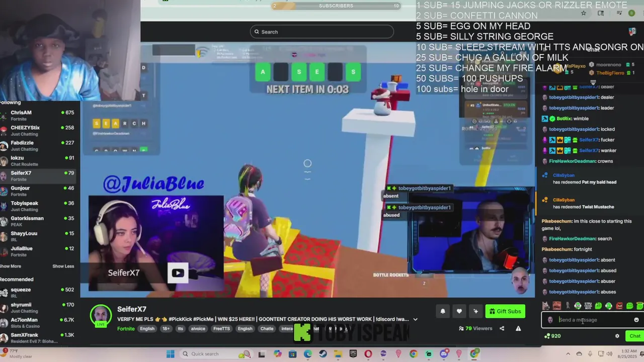
Task: Click the Task View taskbar icon
Action: tap(261, 354)
